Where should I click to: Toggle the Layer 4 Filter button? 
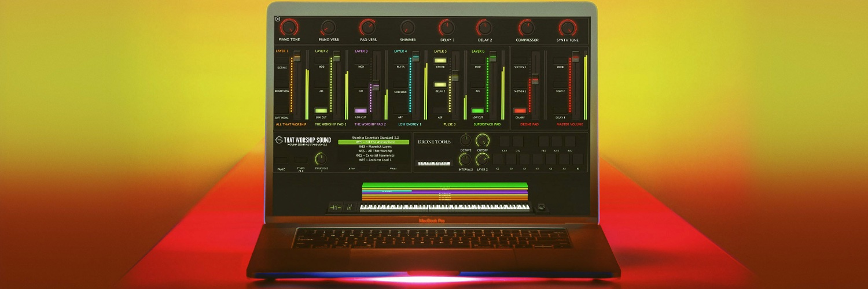point(400,60)
